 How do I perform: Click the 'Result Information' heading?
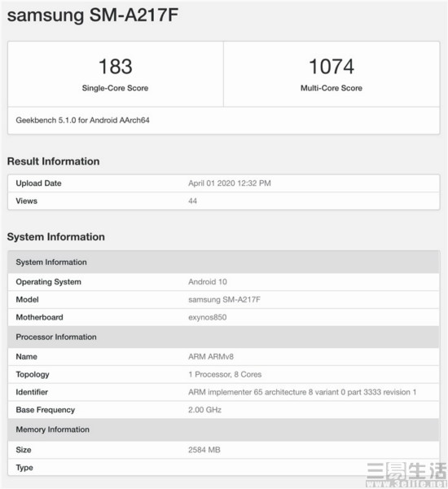point(53,161)
